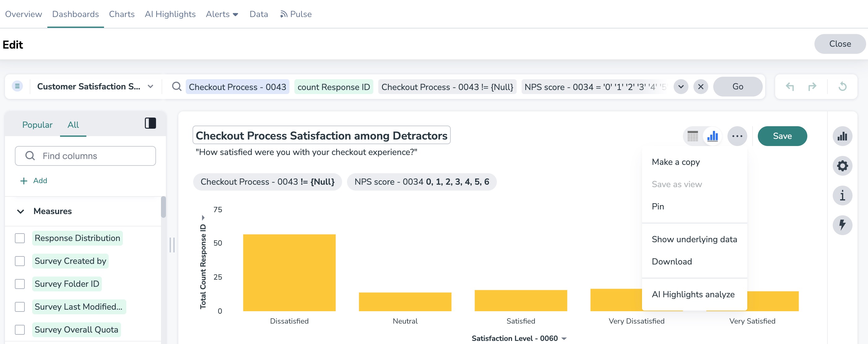Click the green Save button
The width and height of the screenshot is (868, 344).
(x=782, y=136)
